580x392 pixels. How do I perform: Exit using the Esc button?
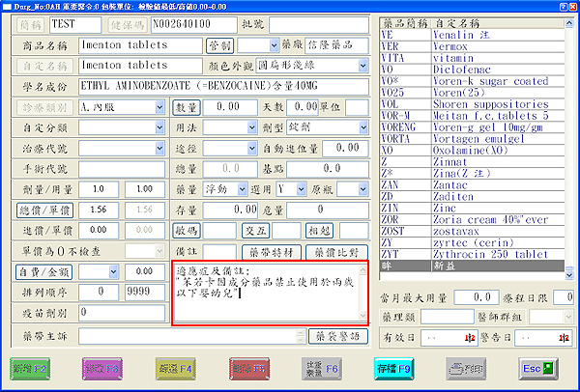click(x=537, y=368)
